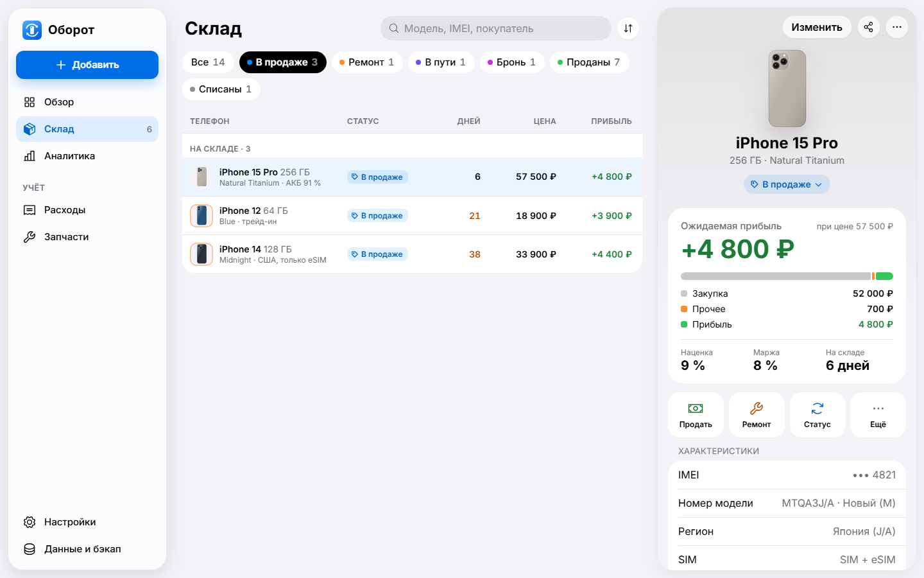The height and width of the screenshot is (578, 924).
Task: Click the iPhone 15 Pro status badge
Action: point(377,177)
